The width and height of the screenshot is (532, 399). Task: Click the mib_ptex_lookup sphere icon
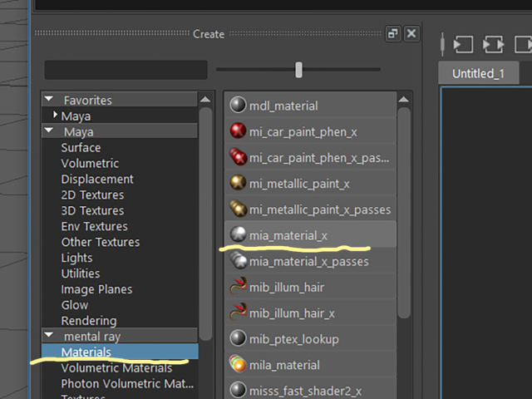238,338
